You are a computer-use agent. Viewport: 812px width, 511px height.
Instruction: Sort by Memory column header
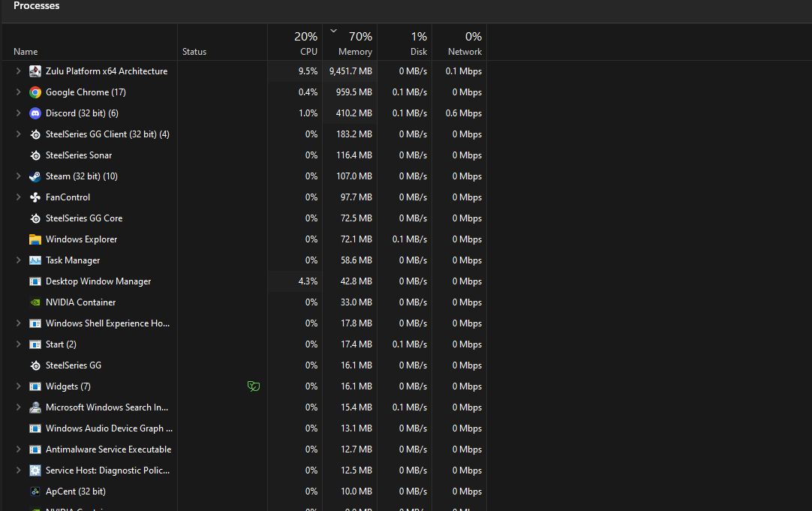click(355, 52)
